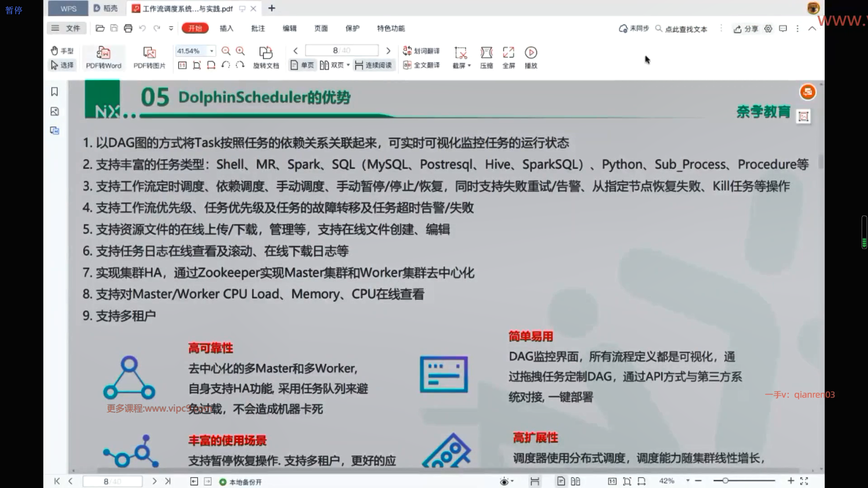Click the page number field in the toolbar

pos(341,50)
